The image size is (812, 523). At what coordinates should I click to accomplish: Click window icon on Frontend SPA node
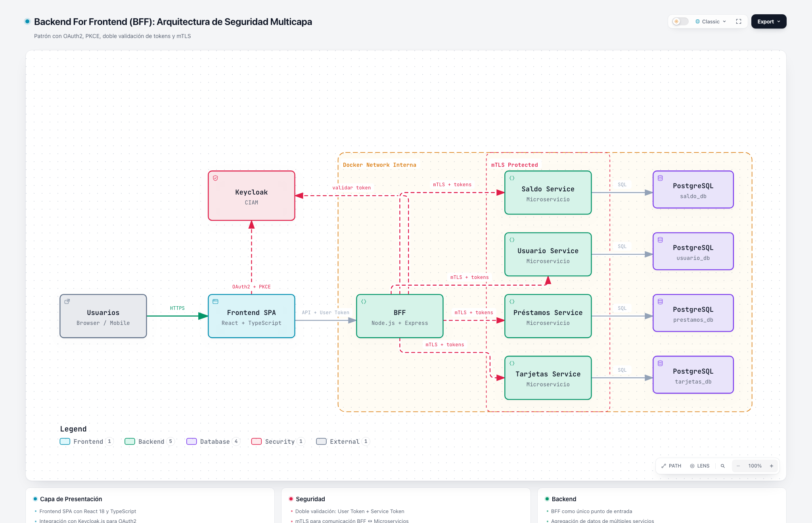pos(216,302)
